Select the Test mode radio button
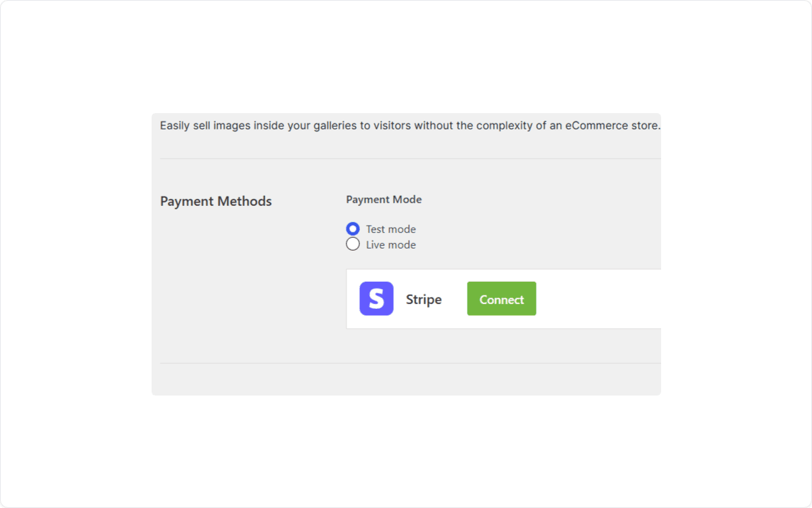812x508 pixels. [353, 229]
